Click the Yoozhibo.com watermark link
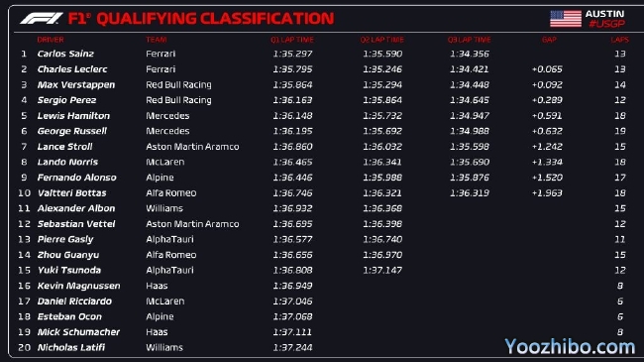The width and height of the screenshot is (644, 362). [570, 346]
